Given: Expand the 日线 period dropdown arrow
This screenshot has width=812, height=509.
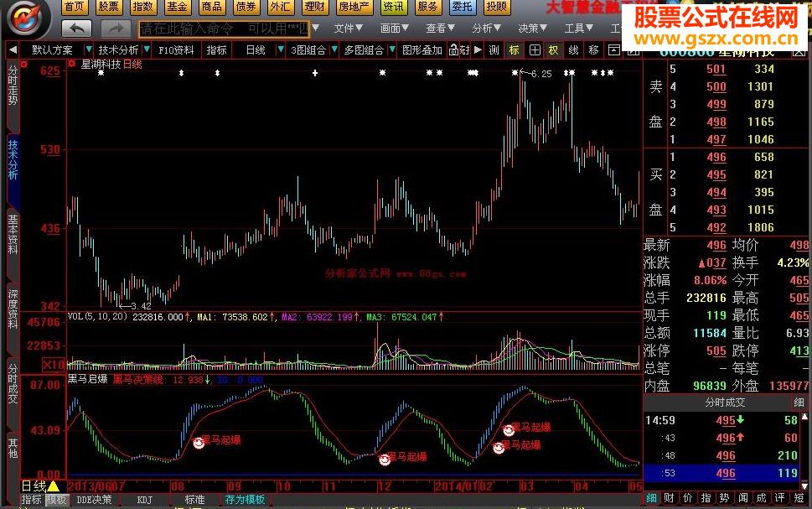Looking at the screenshot, I should point(281,49).
